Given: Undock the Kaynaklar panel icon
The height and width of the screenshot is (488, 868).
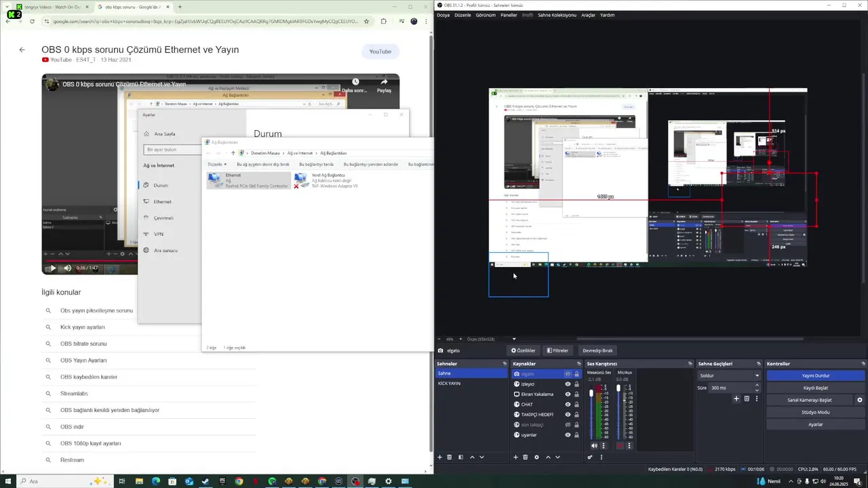Looking at the screenshot, I should [580, 364].
